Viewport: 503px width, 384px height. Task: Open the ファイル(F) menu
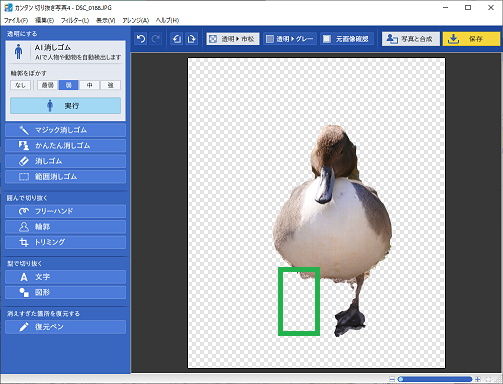point(15,20)
